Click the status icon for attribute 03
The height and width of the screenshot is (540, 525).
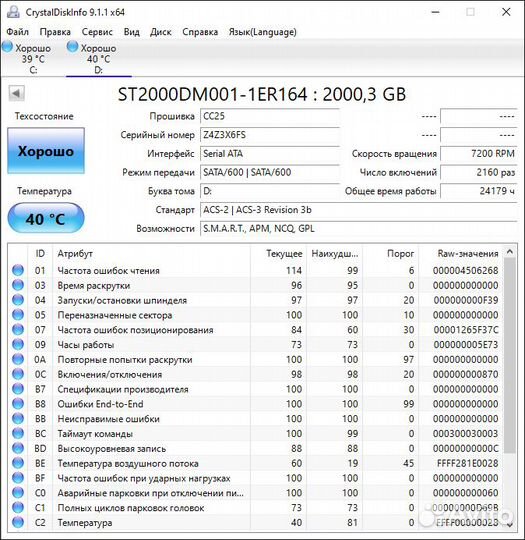coord(18,285)
